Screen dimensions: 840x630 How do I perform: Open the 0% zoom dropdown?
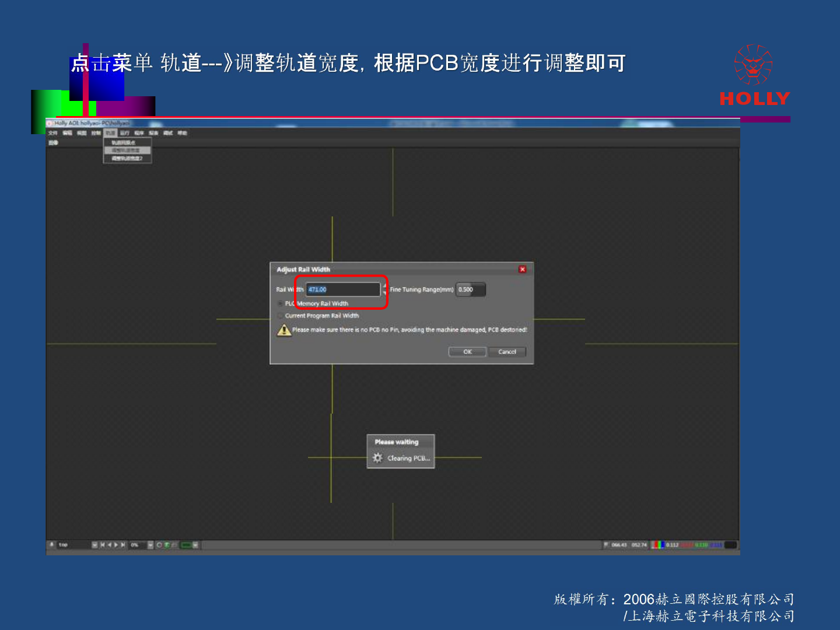click(150, 545)
